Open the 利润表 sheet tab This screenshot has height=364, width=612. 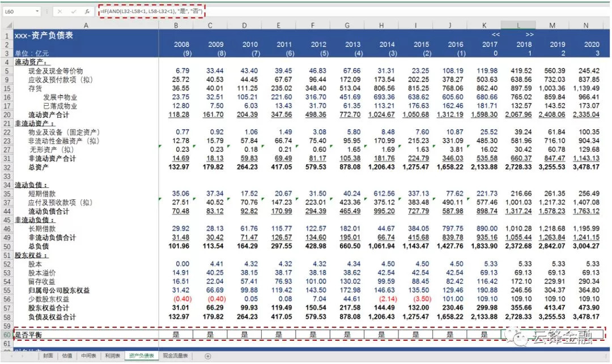(113, 356)
